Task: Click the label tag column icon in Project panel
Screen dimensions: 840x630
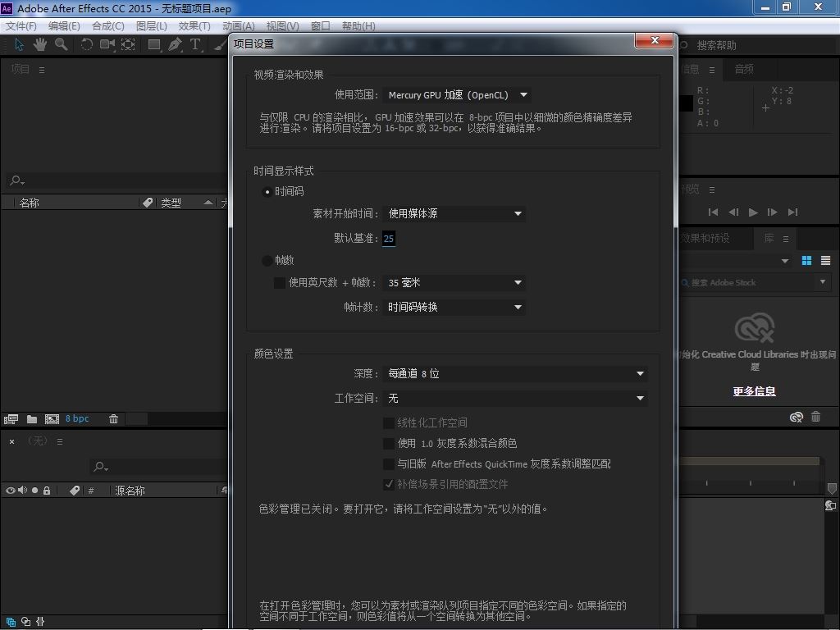Action: pyautogui.click(x=148, y=203)
